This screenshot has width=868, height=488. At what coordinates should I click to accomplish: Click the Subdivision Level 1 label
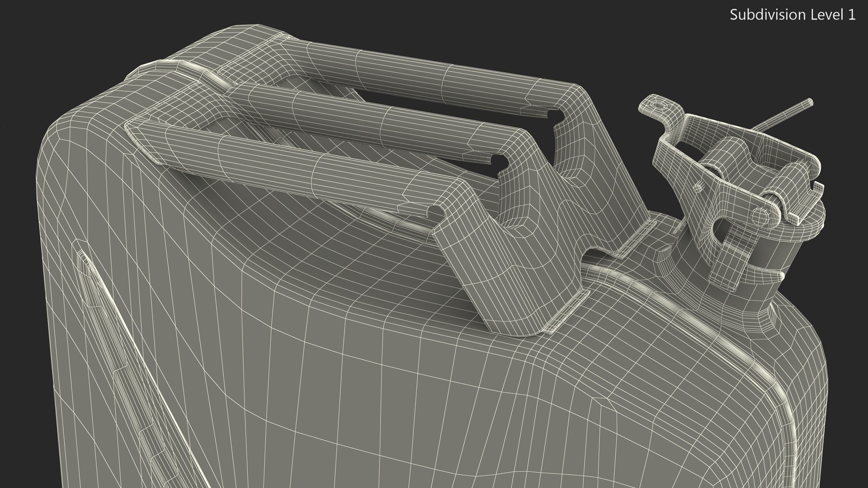click(793, 15)
